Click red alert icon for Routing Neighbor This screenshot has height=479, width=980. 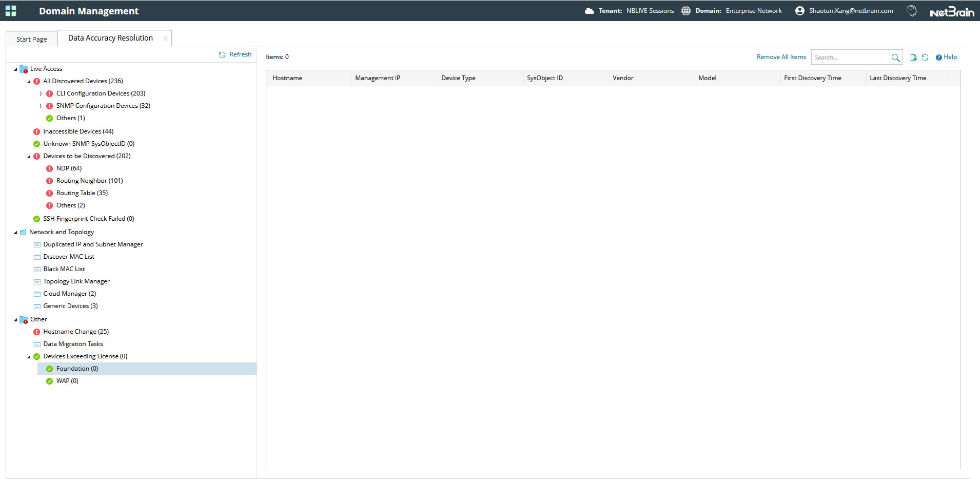click(49, 181)
